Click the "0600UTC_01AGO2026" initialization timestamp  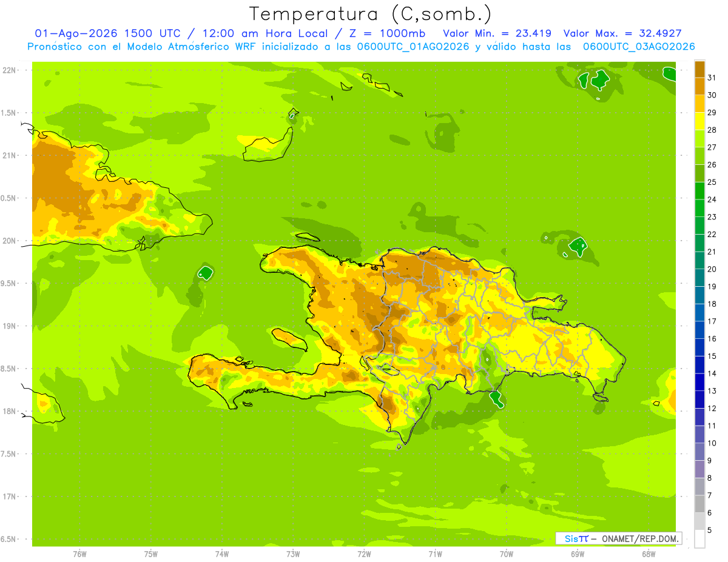point(413,47)
